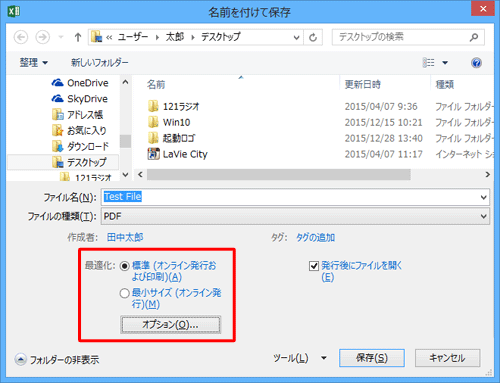Click the folder icon in the address bar
Screen dimensions: 500x383
coord(97,37)
